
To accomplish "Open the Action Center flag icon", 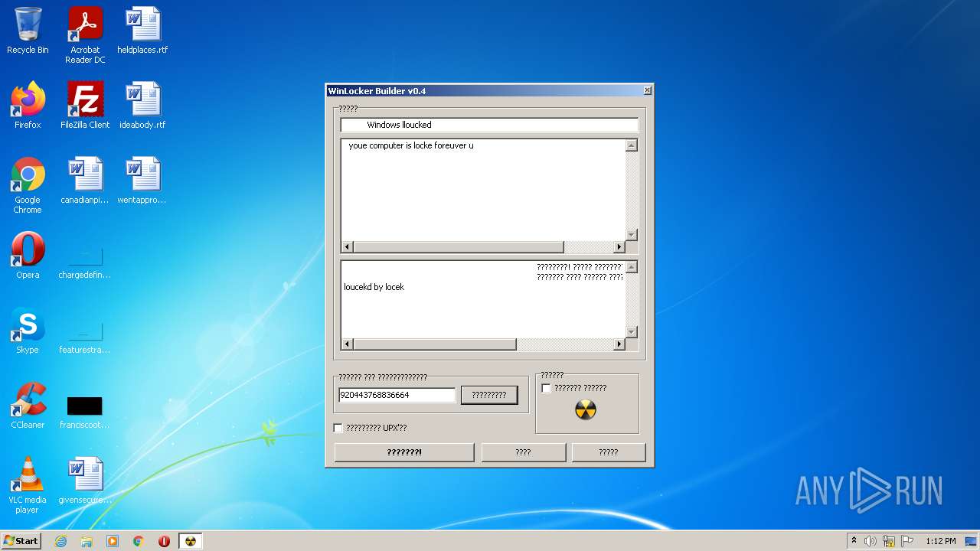I will coord(907,541).
